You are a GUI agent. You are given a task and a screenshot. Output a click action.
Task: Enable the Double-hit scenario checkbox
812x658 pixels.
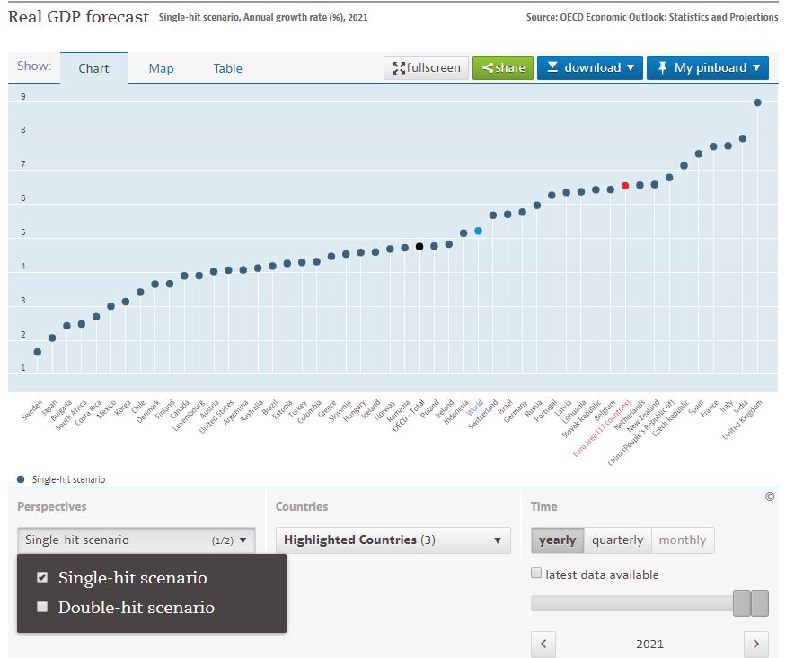42,608
